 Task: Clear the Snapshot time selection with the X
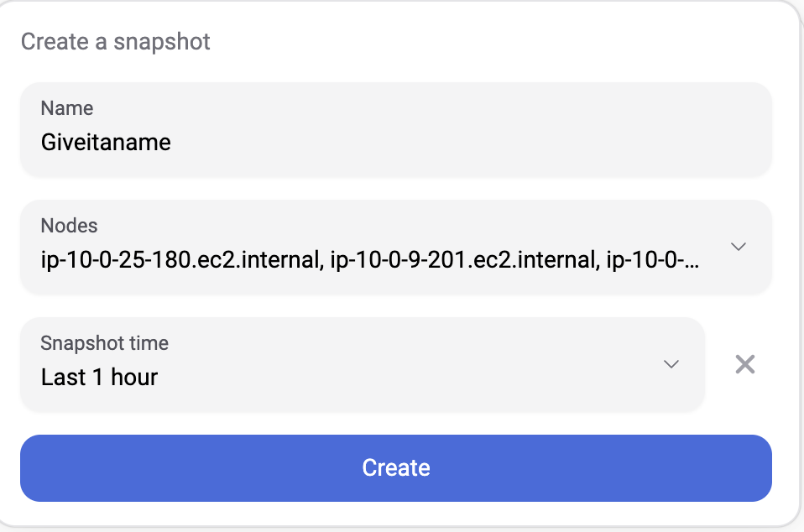click(x=744, y=364)
